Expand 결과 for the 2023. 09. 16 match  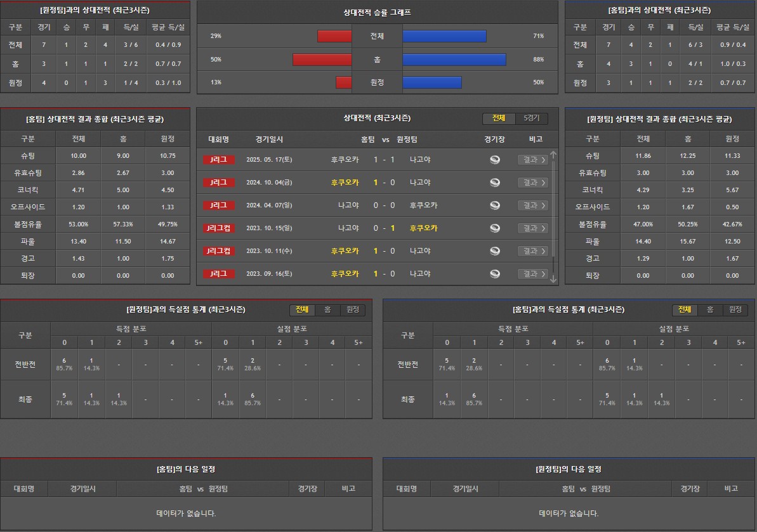pyautogui.click(x=532, y=274)
